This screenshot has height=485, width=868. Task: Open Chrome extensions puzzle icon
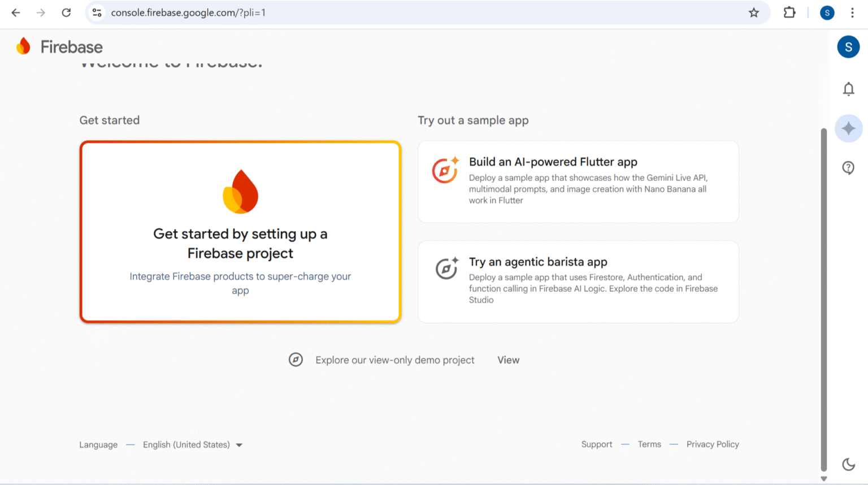[x=789, y=12]
